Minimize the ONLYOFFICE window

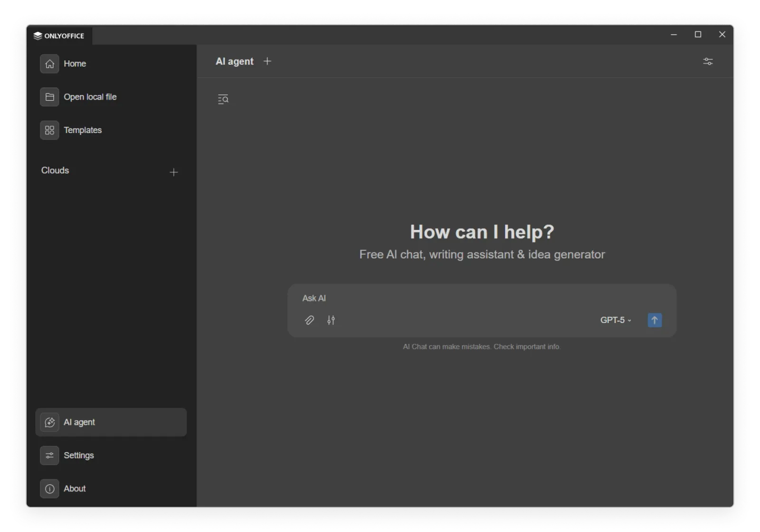(674, 35)
